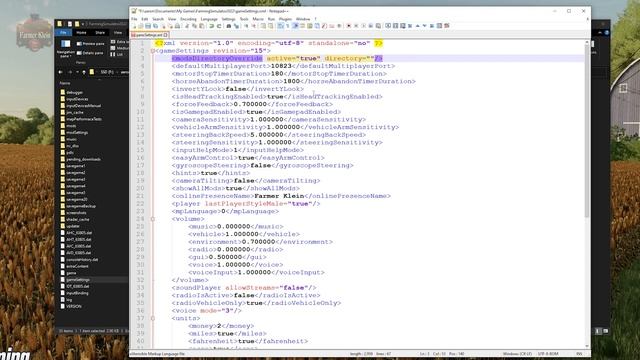640x360 pixels.
Task: Click the Save toolbar icon in Notepad++
Action: coord(148,26)
